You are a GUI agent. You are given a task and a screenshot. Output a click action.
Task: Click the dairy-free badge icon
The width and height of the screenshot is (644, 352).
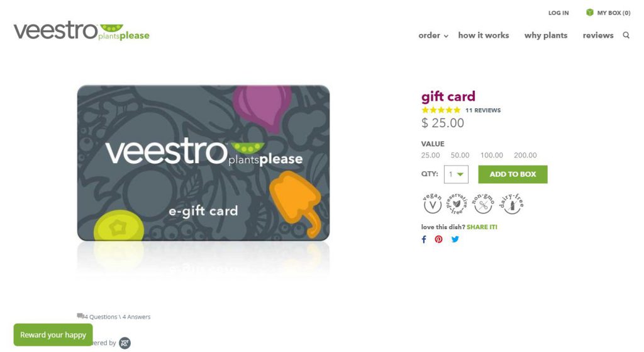(x=511, y=203)
